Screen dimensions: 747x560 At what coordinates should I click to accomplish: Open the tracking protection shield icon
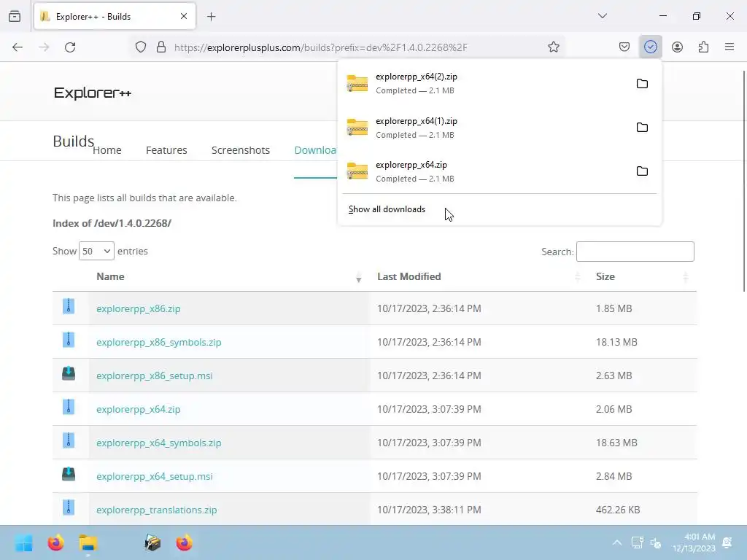click(x=141, y=47)
